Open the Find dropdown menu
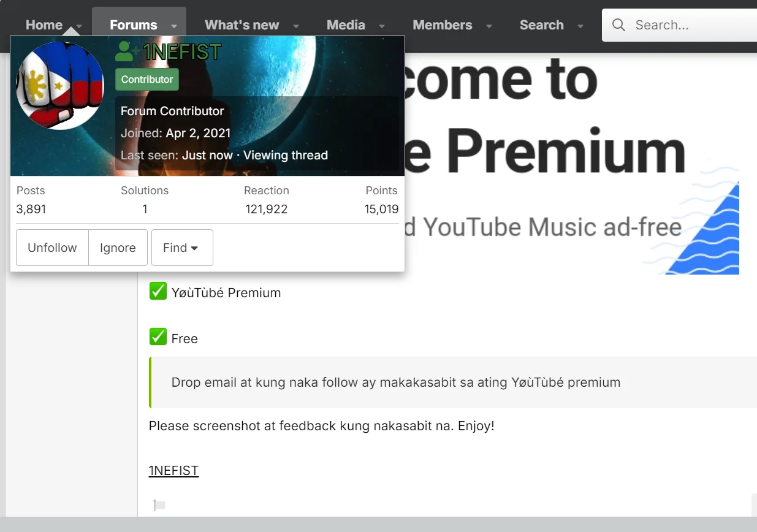Viewport: 757px width, 532px height. tap(182, 248)
